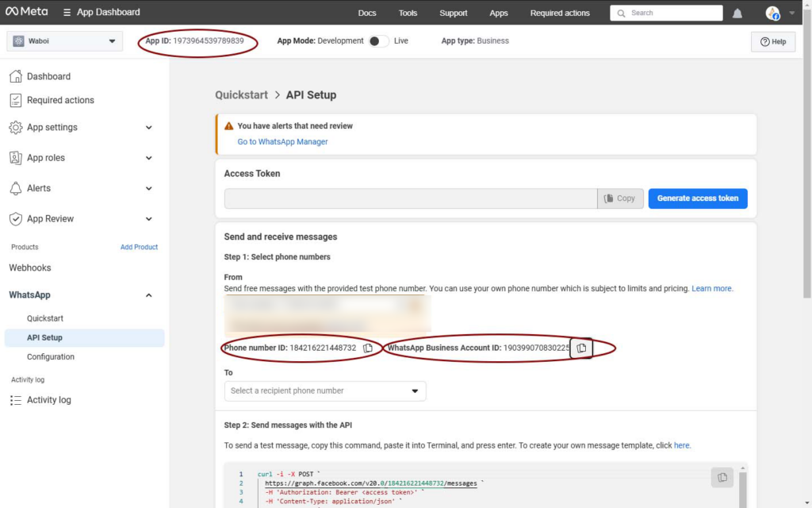Viewport: 812px width, 508px height.
Task: Open the Waboi app selector dropdown
Action: pos(65,41)
